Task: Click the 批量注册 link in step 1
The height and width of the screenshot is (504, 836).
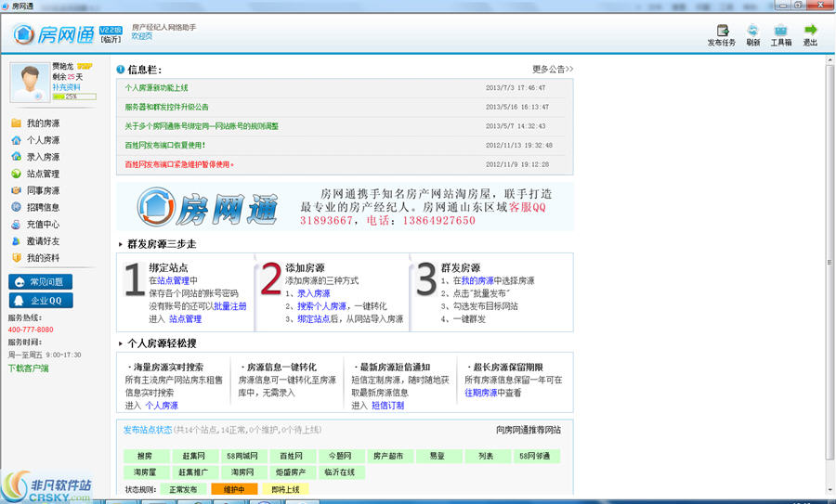Action: [229, 306]
